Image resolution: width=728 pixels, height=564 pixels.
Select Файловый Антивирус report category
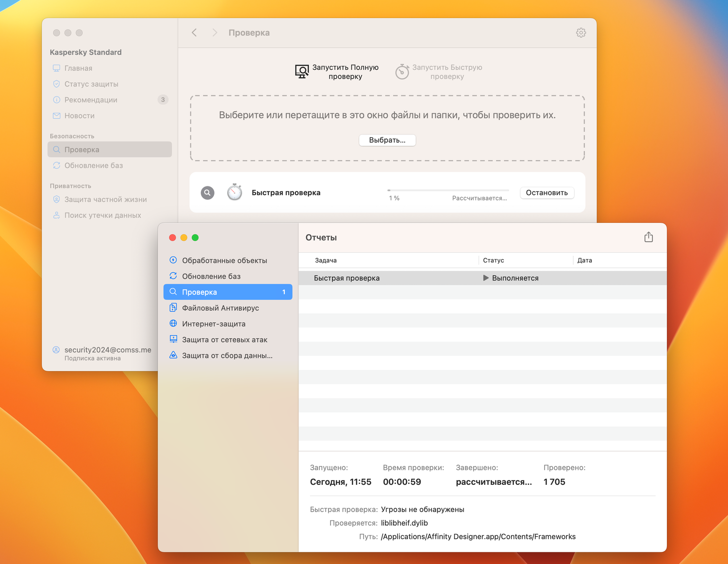click(228, 308)
